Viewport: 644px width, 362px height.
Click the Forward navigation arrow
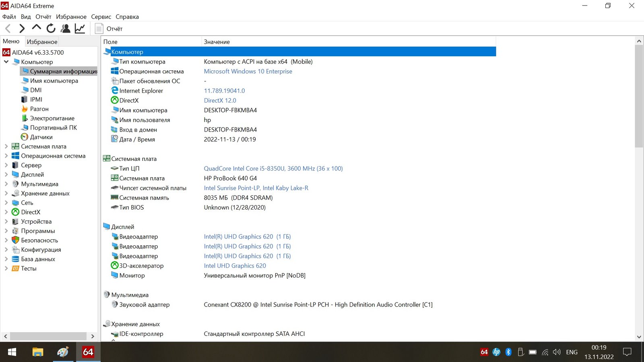22,29
